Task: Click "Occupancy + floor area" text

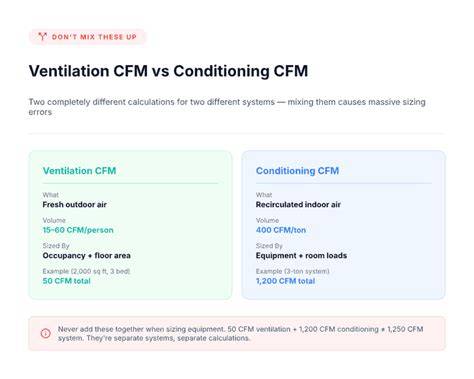Action: pyautogui.click(x=87, y=256)
